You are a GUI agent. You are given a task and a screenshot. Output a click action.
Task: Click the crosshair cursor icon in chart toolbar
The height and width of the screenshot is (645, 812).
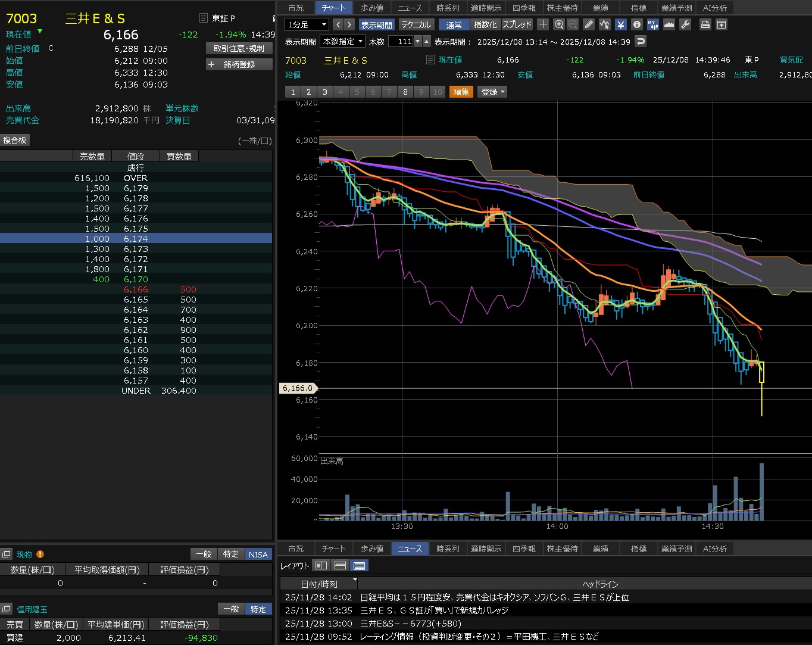(x=543, y=24)
